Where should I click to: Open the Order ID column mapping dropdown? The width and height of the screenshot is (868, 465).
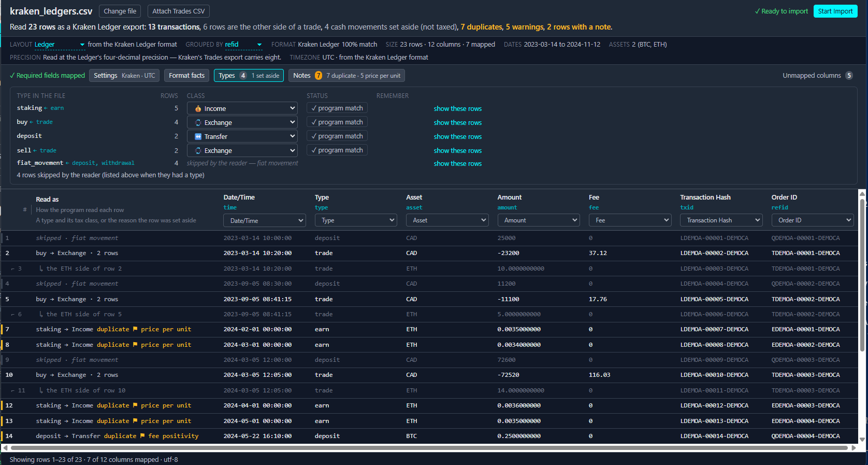coord(813,220)
